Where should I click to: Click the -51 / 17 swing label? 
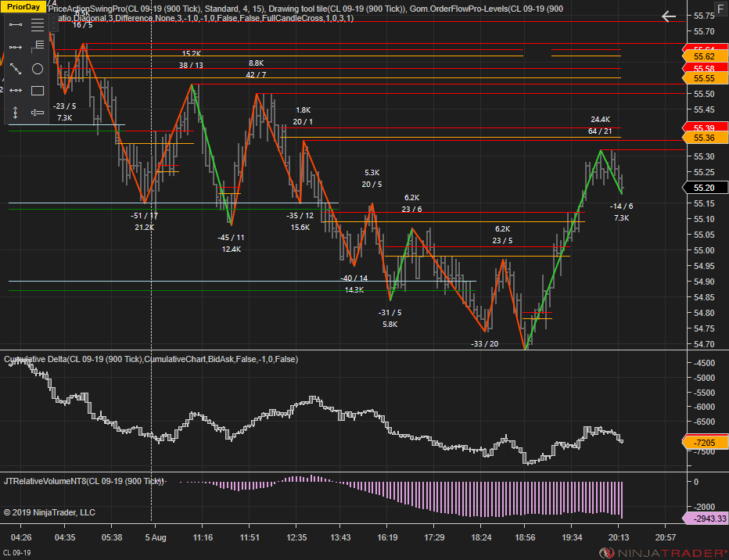point(144,216)
